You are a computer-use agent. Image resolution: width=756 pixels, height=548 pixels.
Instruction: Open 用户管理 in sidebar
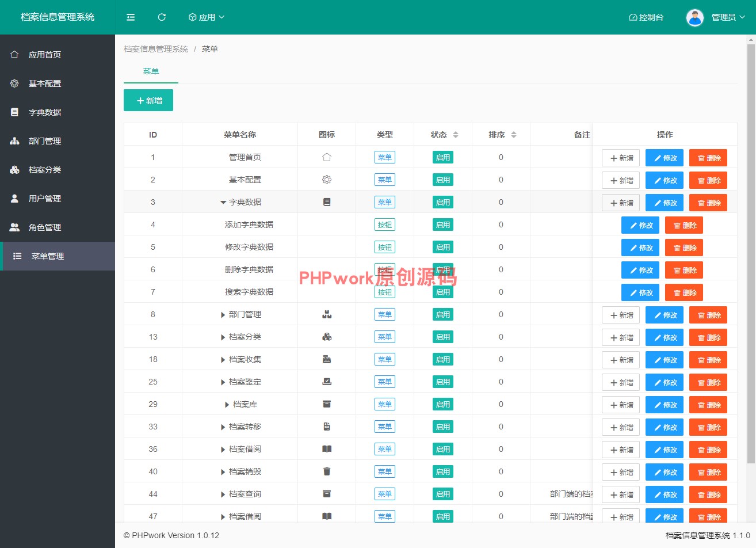click(x=58, y=199)
